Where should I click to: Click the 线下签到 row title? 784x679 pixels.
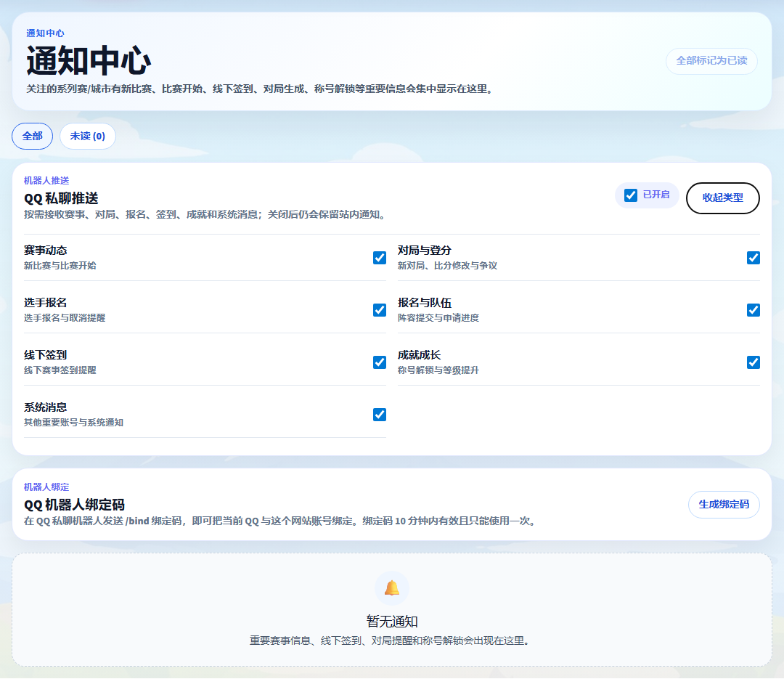pyautogui.click(x=46, y=355)
